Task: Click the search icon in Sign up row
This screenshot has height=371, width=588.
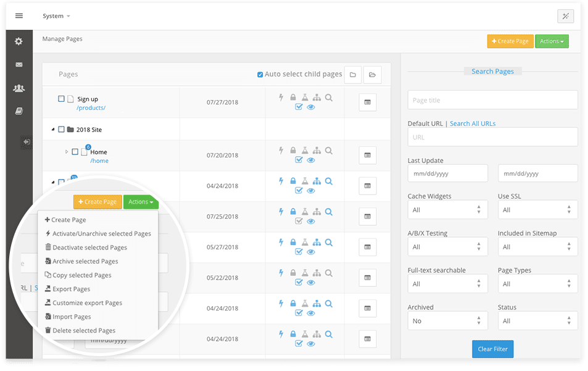Action: coord(329,98)
